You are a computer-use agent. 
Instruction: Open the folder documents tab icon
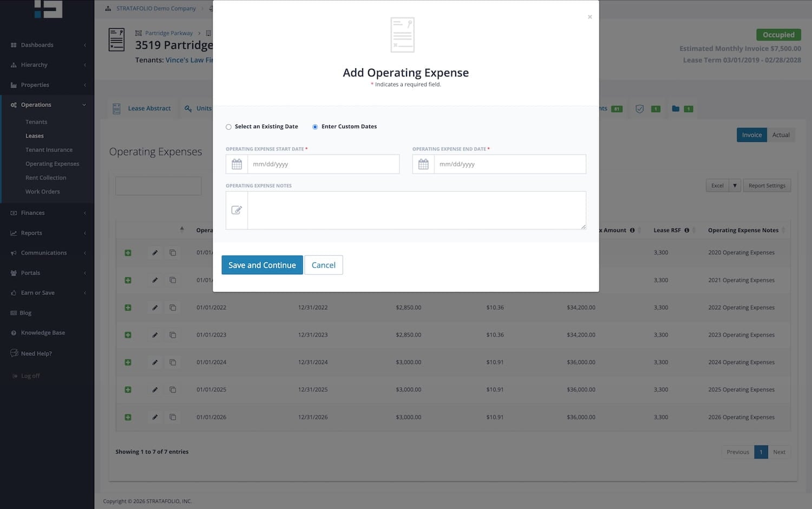pyautogui.click(x=676, y=109)
